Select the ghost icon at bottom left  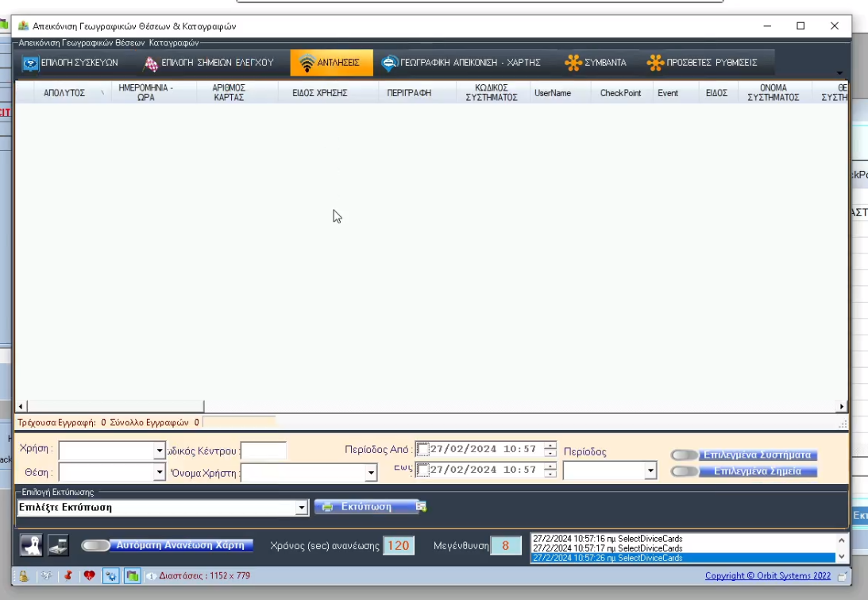click(32, 546)
